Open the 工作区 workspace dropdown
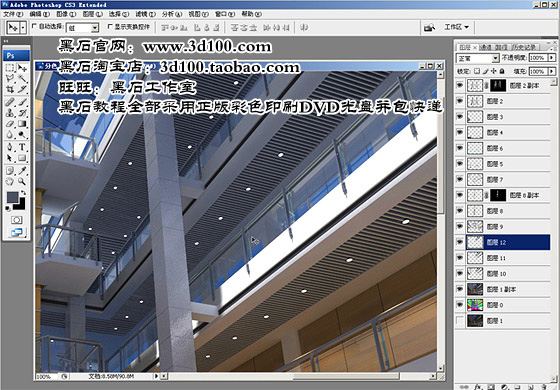Viewport: 560px width, 390px height. [456, 27]
